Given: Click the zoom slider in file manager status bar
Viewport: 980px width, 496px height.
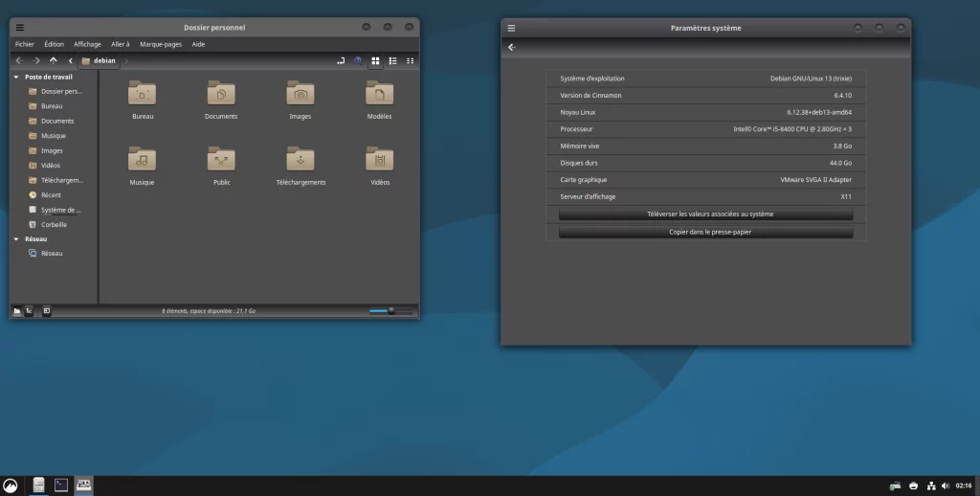Looking at the screenshot, I should pos(390,310).
